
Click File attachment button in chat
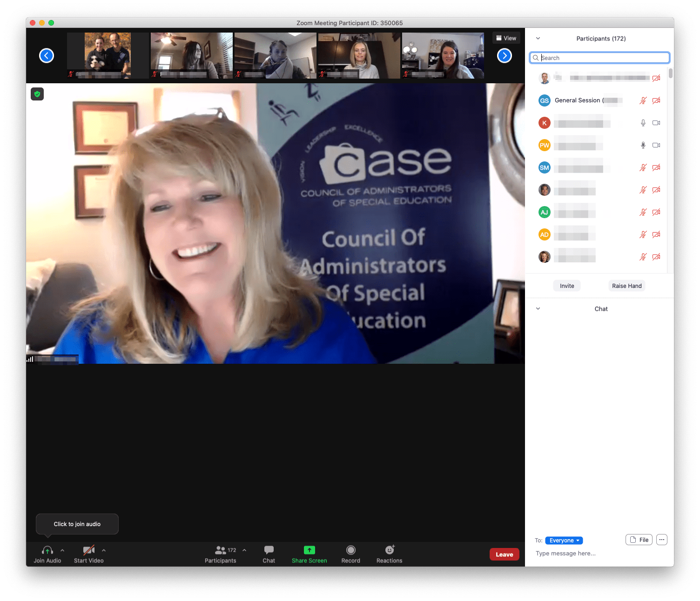639,540
